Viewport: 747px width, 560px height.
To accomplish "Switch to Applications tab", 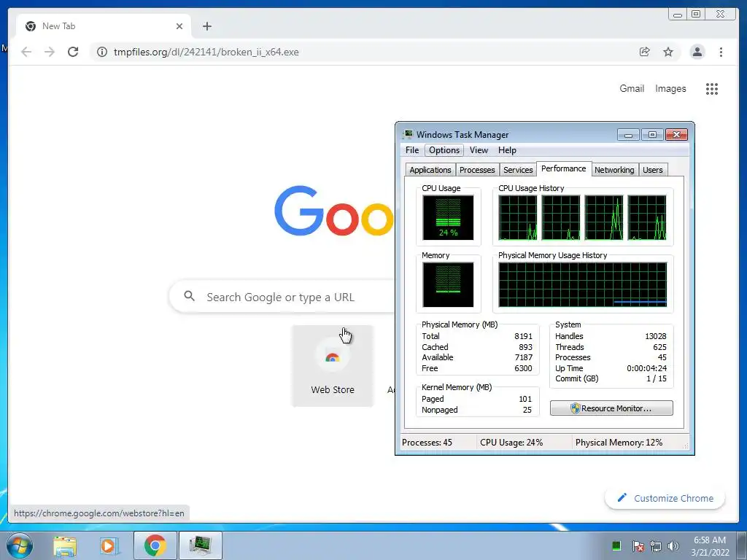I will click(430, 170).
